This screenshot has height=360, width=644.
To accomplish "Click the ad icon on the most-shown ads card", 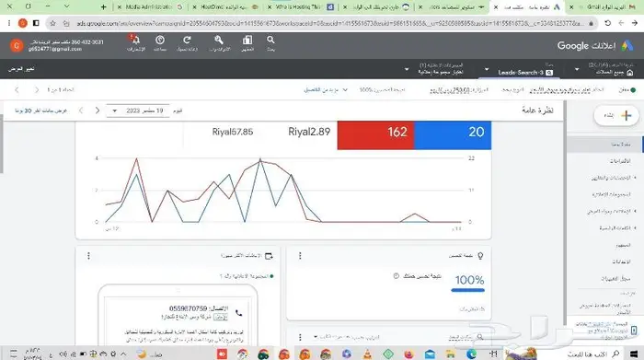I will tap(269, 256).
